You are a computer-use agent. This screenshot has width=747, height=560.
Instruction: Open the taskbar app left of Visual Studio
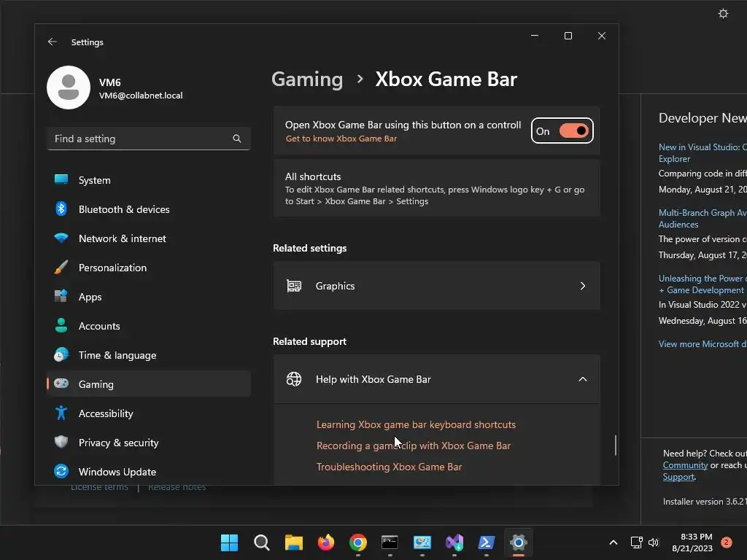point(422,542)
